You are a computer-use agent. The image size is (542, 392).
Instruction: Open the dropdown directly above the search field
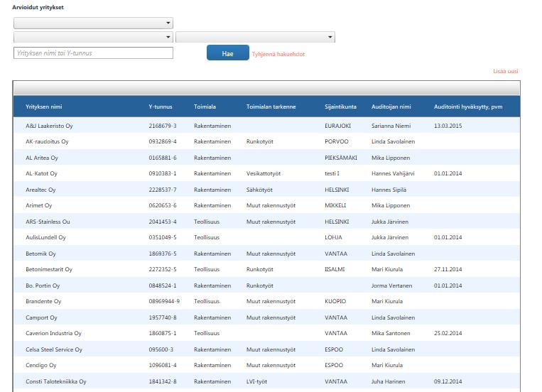pos(93,37)
